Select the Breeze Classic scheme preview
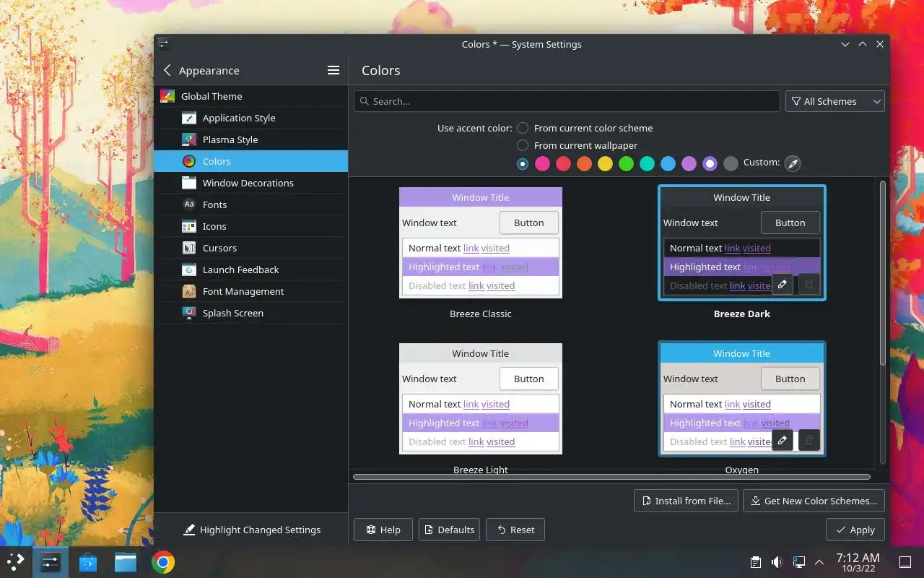 (481, 242)
